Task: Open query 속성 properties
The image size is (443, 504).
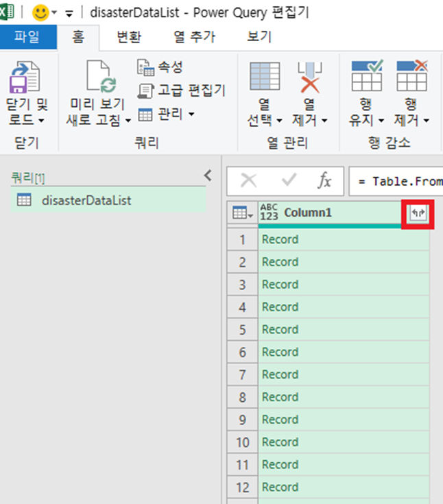Action: (x=160, y=67)
